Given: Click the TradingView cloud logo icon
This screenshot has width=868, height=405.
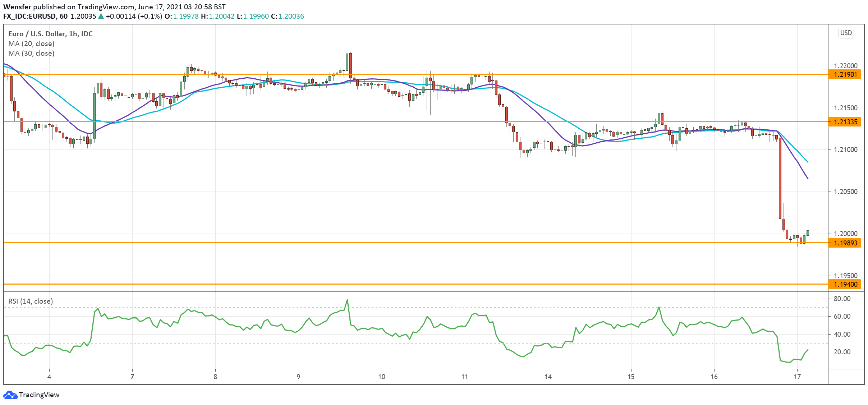Looking at the screenshot, I should click(10, 395).
